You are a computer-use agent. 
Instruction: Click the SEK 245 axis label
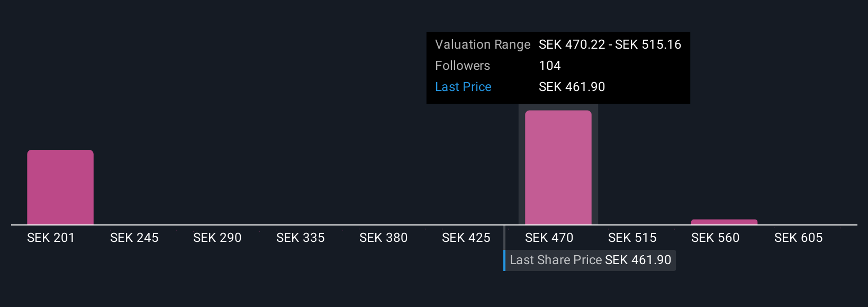point(134,238)
